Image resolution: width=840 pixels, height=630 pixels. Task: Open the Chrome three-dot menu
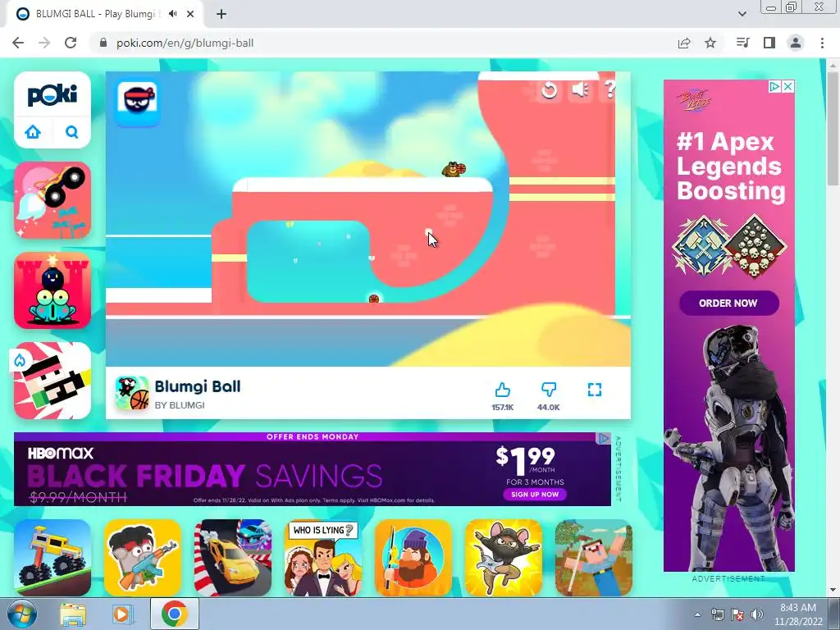822,43
